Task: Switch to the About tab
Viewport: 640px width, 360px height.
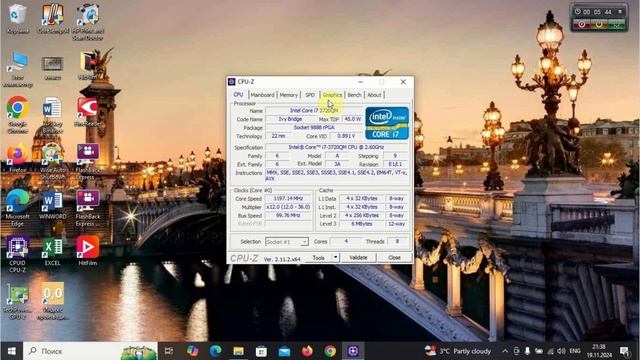Action: click(374, 95)
